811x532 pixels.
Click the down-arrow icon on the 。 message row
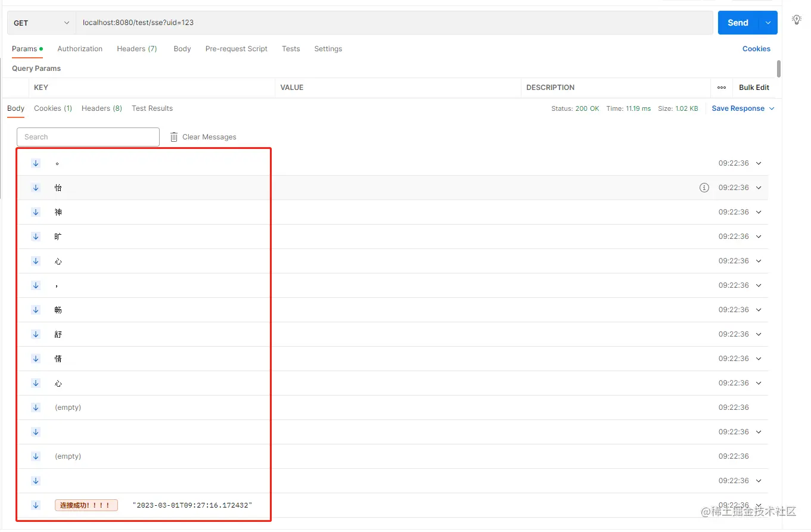[x=36, y=163]
